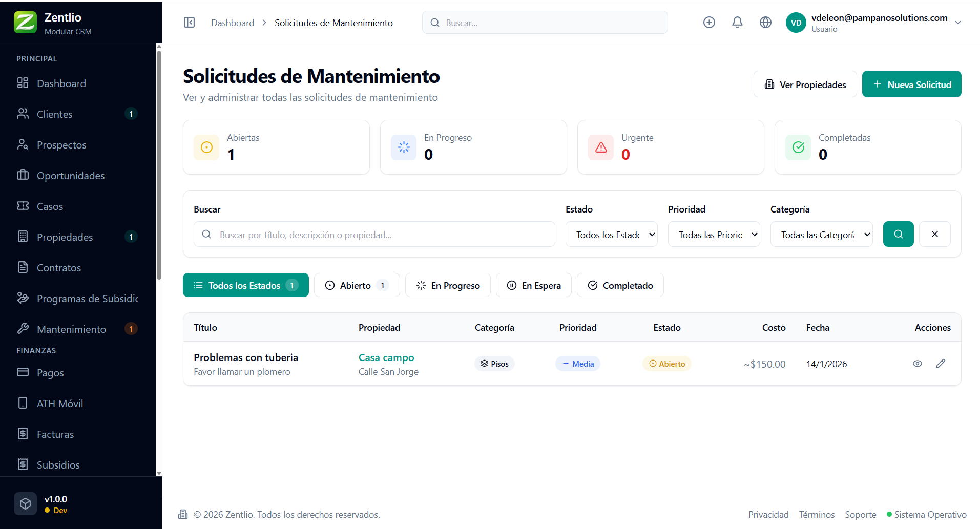This screenshot has width=980, height=529.
Task: Click the Nueva Solicitud button
Action: [x=911, y=84]
